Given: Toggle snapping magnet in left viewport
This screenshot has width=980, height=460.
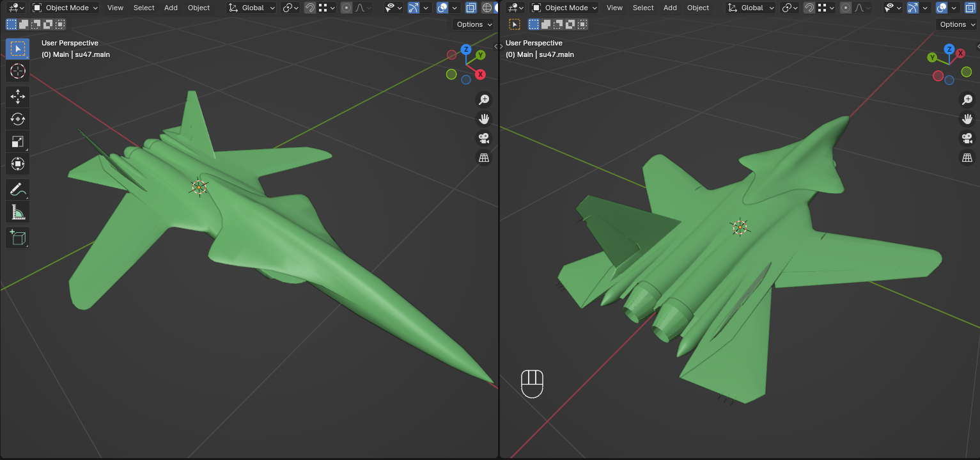Looking at the screenshot, I should pyautogui.click(x=310, y=8).
